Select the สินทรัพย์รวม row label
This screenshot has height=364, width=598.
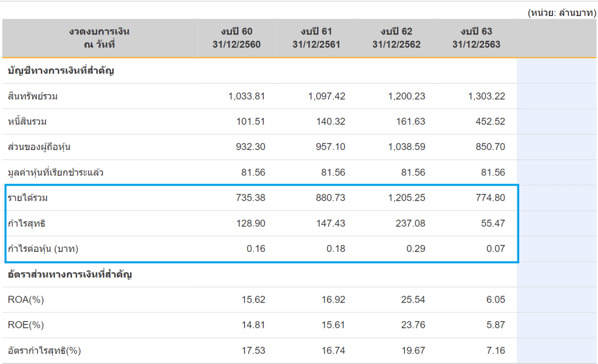coord(33,96)
